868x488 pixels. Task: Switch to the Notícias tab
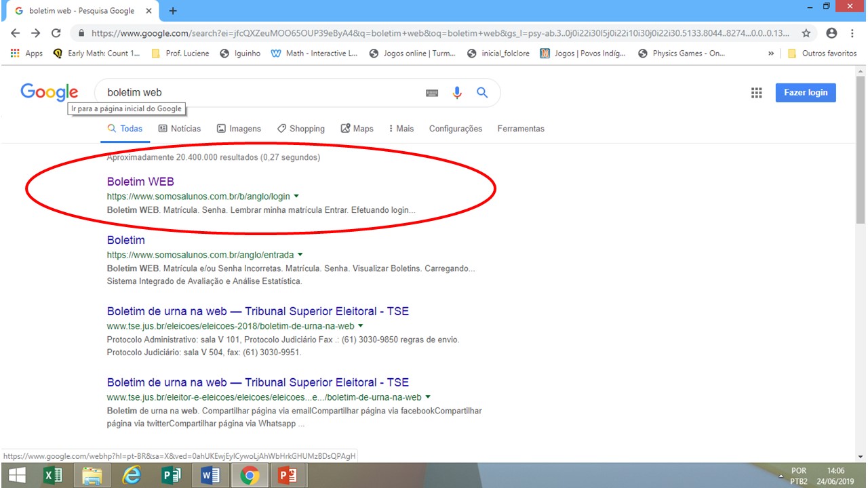click(180, 129)
